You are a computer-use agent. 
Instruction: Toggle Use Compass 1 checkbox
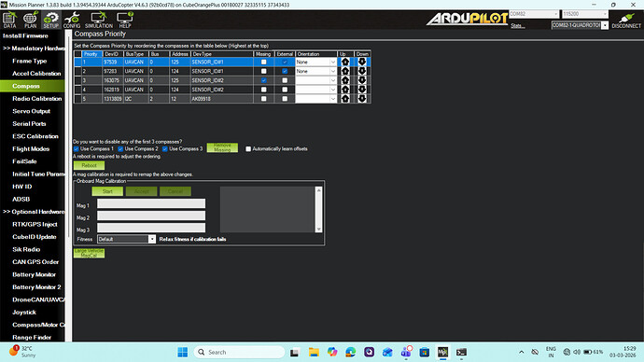coord(76,149)
